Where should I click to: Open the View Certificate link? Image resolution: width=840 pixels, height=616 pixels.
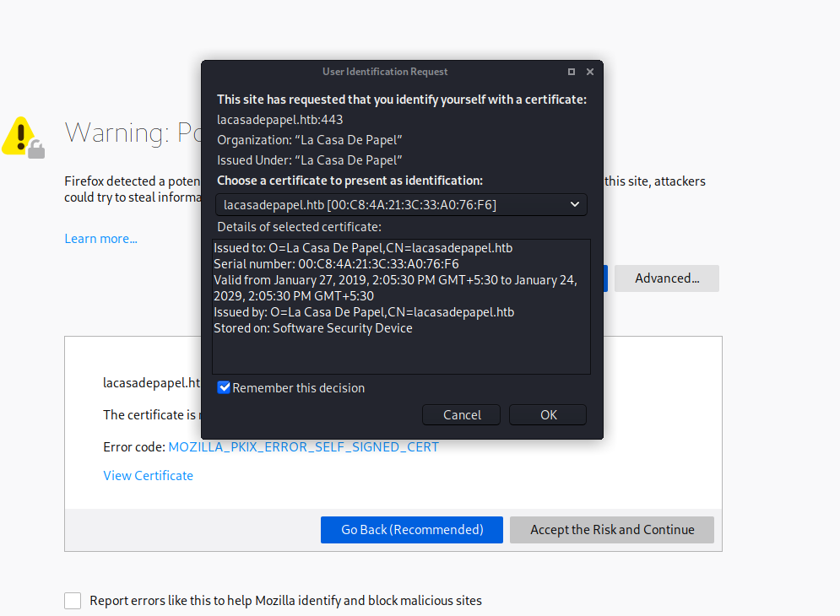tap(148, 476)
